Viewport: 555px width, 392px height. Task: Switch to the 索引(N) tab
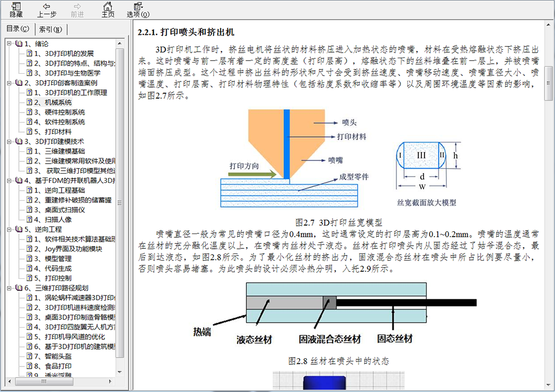[x=51, y=29]
